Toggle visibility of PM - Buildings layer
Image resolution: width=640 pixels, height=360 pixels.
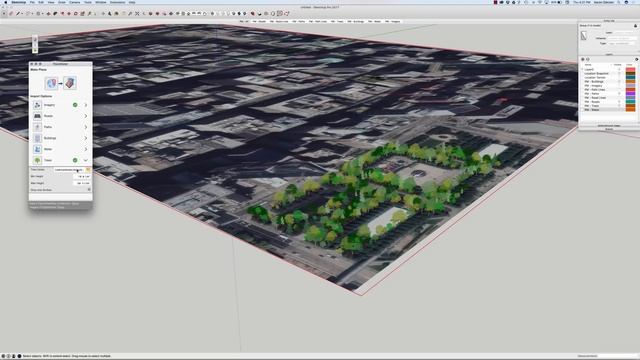[x=619, y=82]
